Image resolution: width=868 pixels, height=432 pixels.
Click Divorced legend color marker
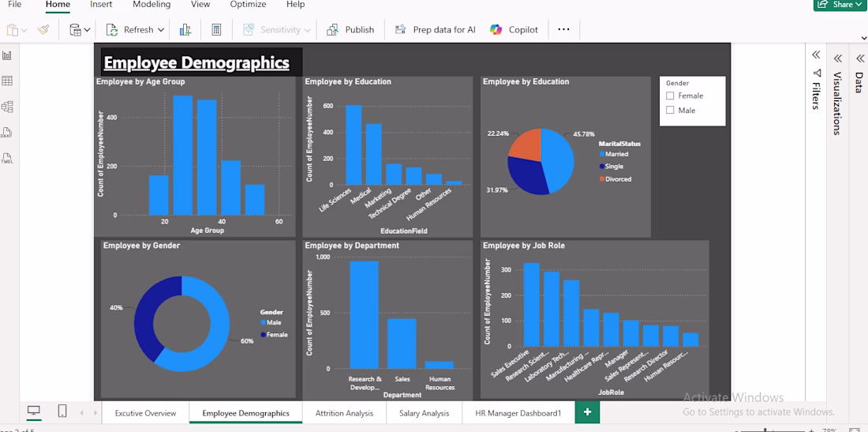point(602,179)
